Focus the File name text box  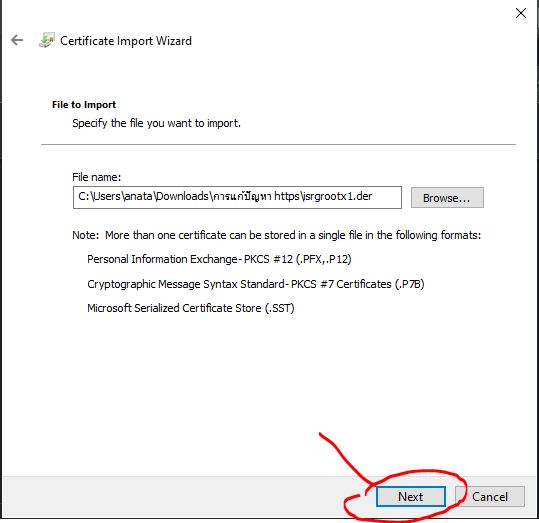(237, 197)
